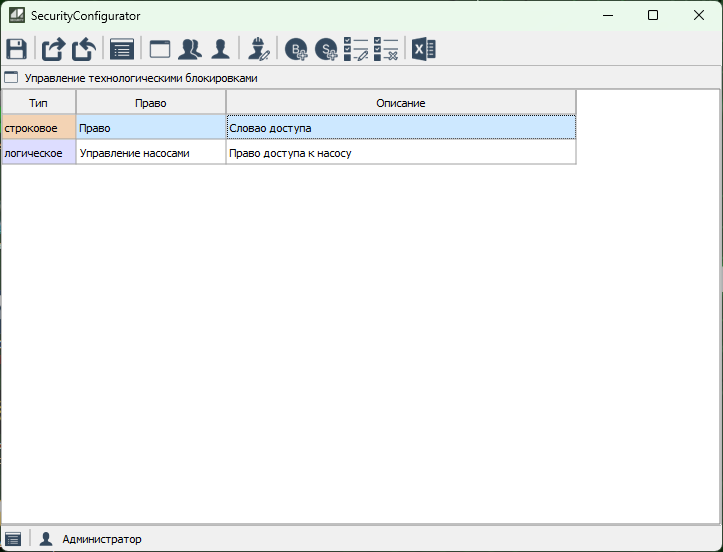Click the export arrow icon
This screenshot has height=552, width=723.
52,49
